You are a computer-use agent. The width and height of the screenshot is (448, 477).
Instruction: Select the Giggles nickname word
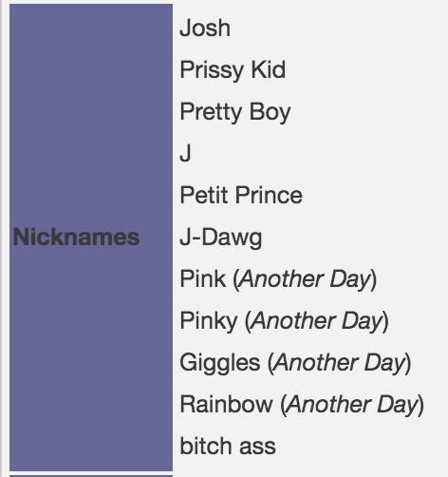(220, 363)
